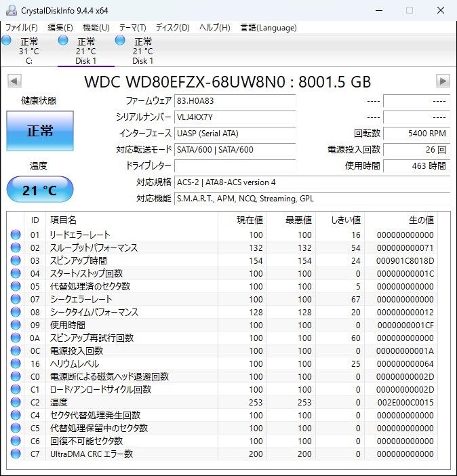This screenshot has width=457, height=476.
Task: Open the 機能(U) menu
Action: 96,28
